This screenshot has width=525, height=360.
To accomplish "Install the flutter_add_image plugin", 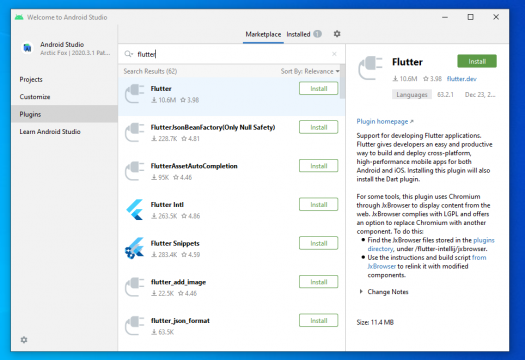I will pyautogui.click(x=318, y=282).
